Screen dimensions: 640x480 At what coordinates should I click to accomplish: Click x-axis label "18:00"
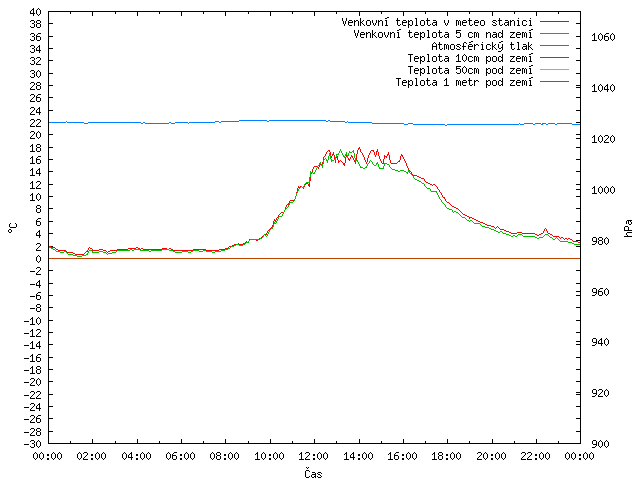point(447,456)
